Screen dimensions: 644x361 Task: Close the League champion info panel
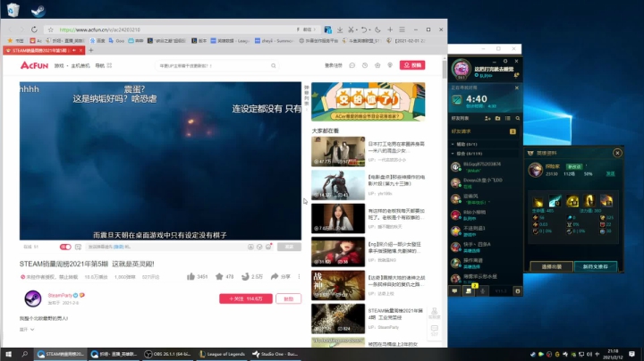pyautogui.click(x=617, y=153)
